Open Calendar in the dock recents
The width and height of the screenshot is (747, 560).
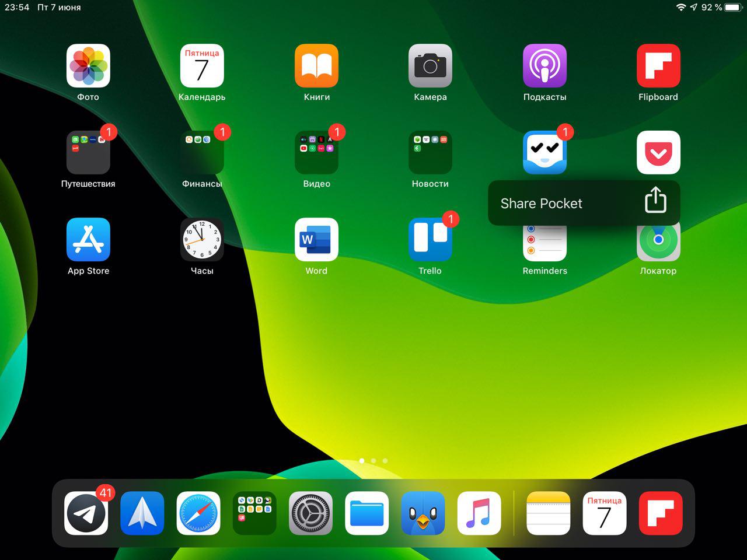pyautogui.click(x=605, y=513)
